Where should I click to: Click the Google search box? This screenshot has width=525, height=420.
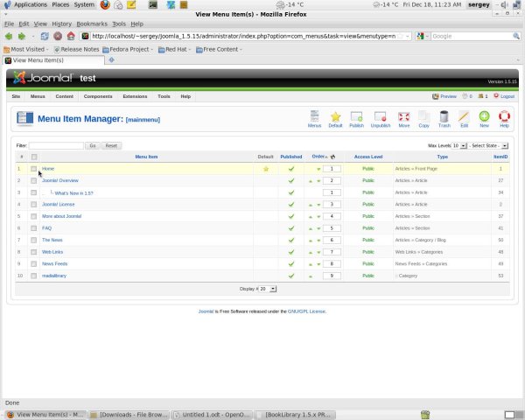click(472, 36)
